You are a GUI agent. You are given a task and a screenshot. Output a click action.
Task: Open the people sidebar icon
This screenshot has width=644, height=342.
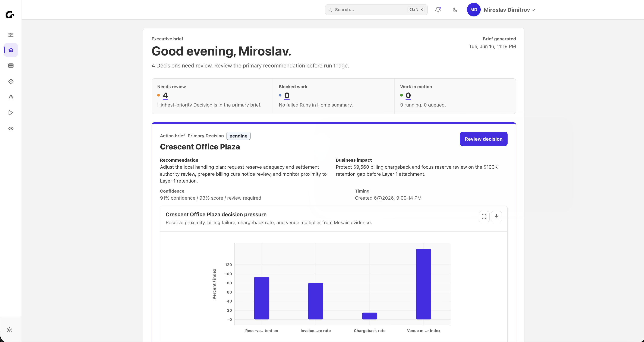click(x=11, y=97)
